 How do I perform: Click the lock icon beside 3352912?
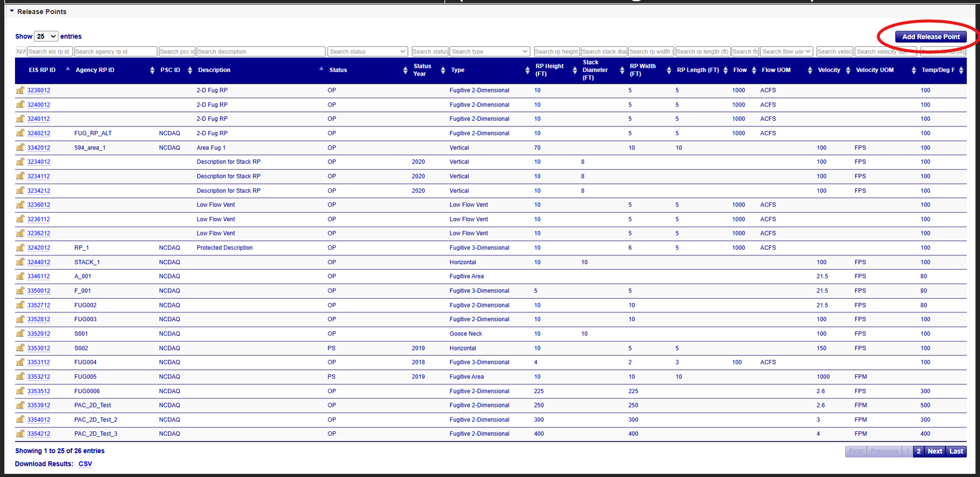(x=20, y=334)
